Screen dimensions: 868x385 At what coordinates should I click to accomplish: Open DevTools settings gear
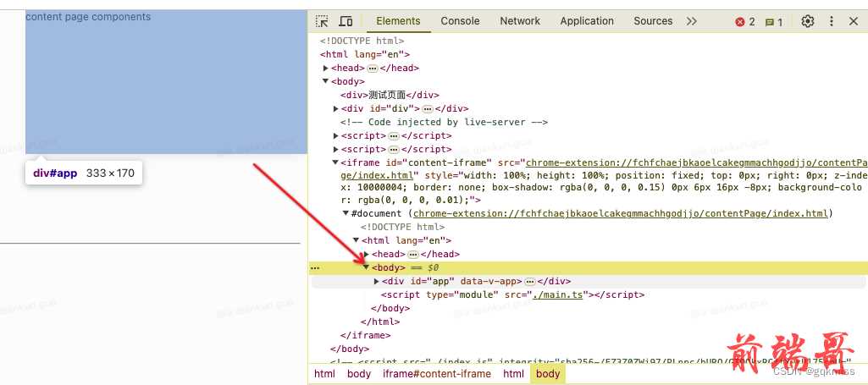(x=808, y=21)
